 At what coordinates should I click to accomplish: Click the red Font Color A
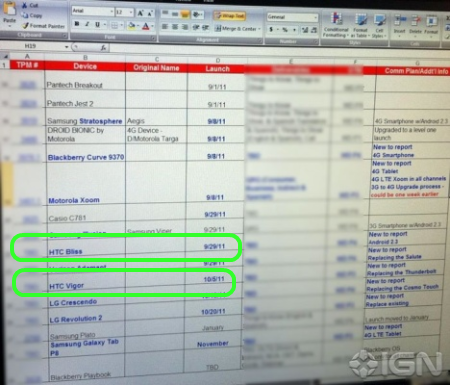(146, 26)
